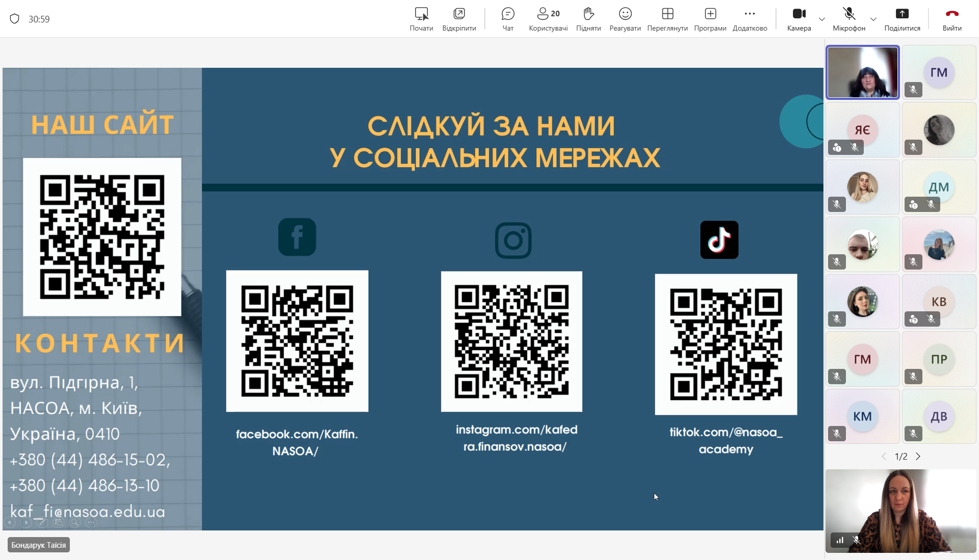
Task: Show the participants list (Користувачі)
Action: 548,19
